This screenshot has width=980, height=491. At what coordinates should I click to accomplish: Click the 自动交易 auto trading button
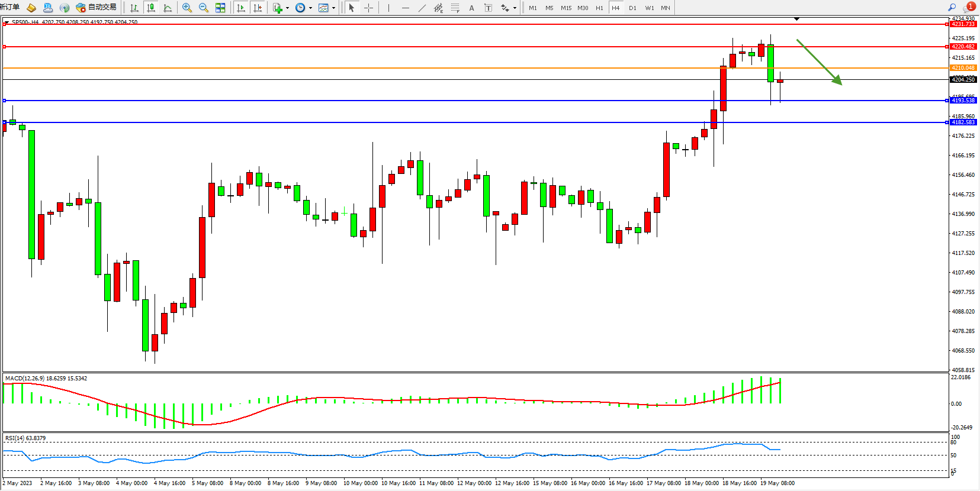click(97, 7)
